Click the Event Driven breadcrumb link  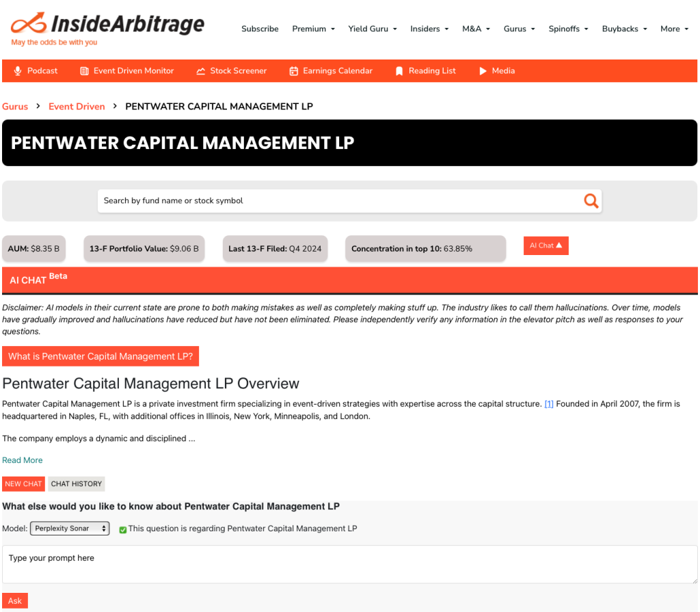pos(77,107)
